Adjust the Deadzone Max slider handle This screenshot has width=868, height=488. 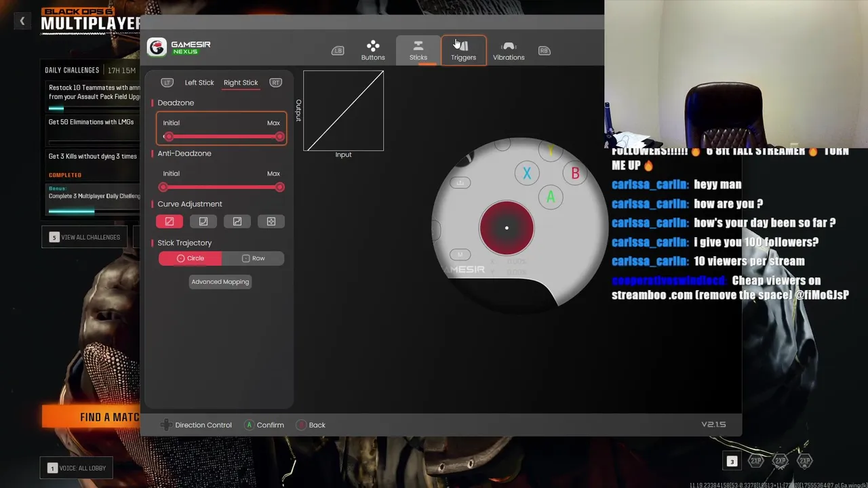[279, 137]
